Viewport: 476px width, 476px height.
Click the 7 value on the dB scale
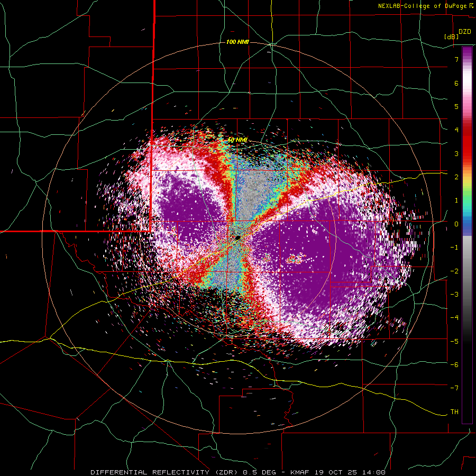(456, 59)
